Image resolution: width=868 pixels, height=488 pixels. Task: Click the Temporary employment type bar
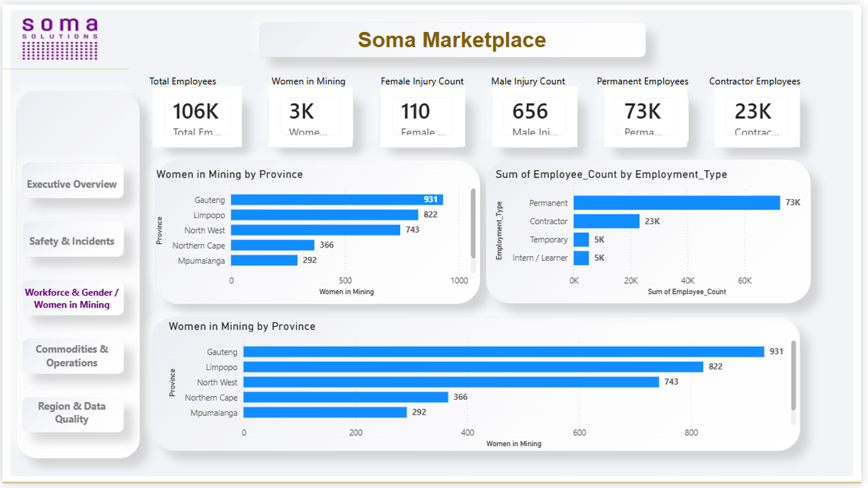click(581, 239)
